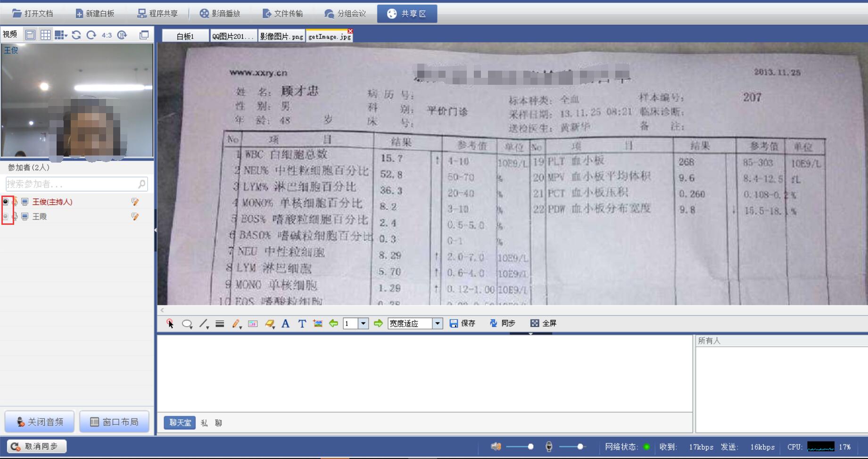868x459 pixels.
Task: Switch video to grid layout view
Action: click(x=46, y=35)
